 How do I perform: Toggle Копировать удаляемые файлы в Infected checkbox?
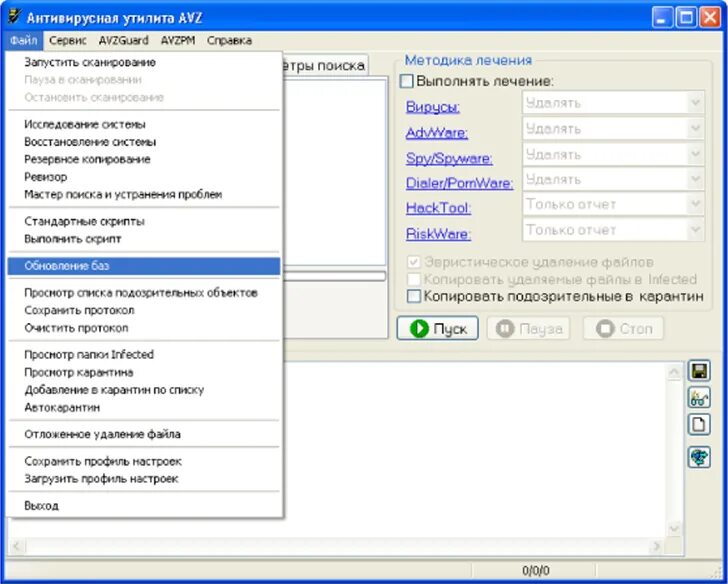coord(413,279)
